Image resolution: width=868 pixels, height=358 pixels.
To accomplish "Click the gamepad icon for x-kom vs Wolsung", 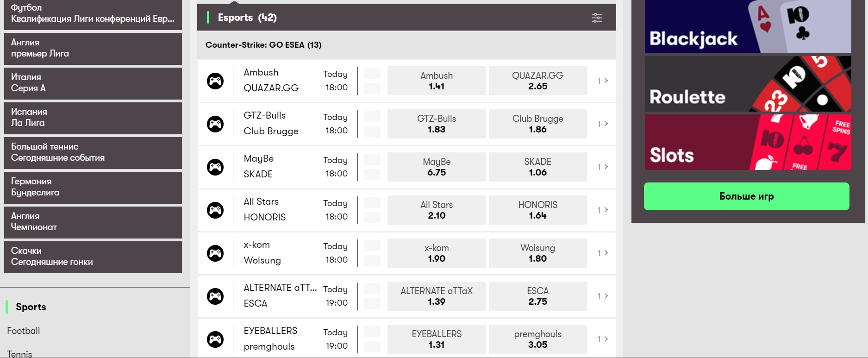I will pyautogui.click(x=215, y=253).
